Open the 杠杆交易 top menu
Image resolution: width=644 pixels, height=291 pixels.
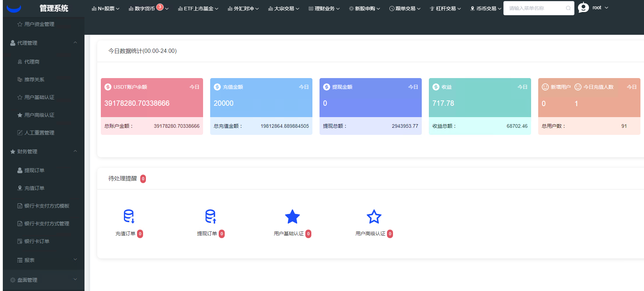click(x=445, y=9)
